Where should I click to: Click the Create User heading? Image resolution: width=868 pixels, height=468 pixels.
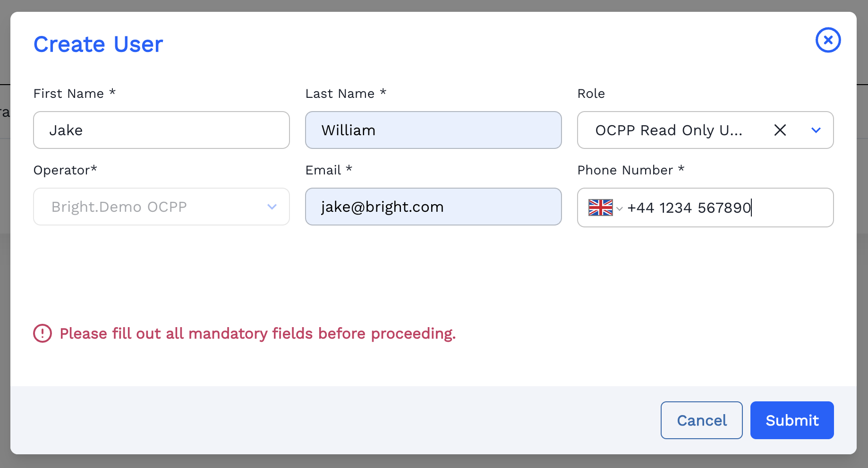tap(98, 44)
